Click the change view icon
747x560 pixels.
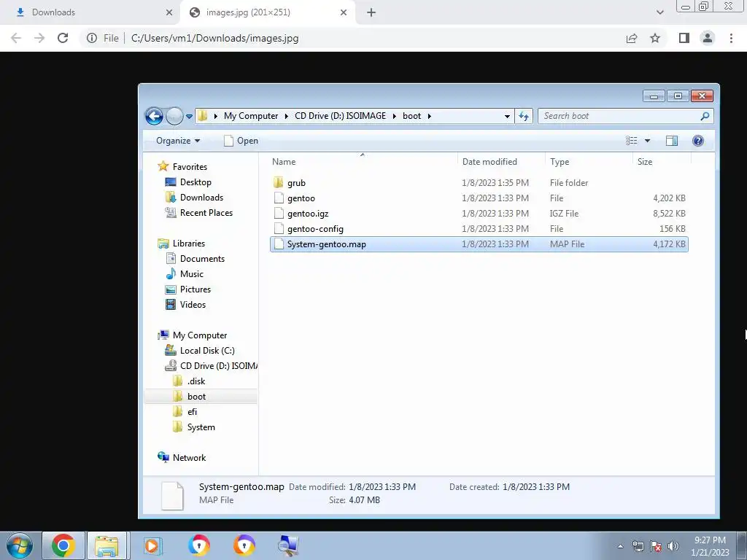(631, 141)
